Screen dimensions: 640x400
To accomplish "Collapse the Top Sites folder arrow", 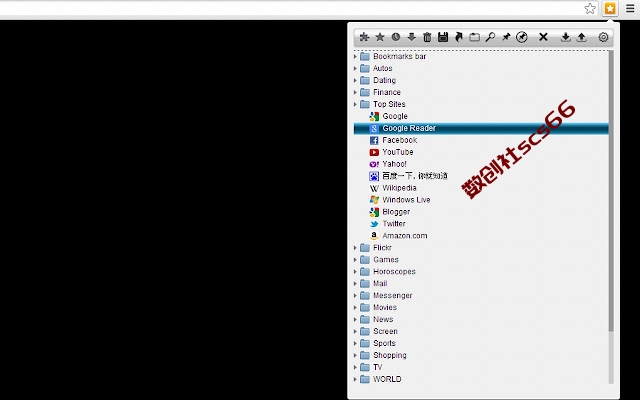I will [x=355, y=104].
